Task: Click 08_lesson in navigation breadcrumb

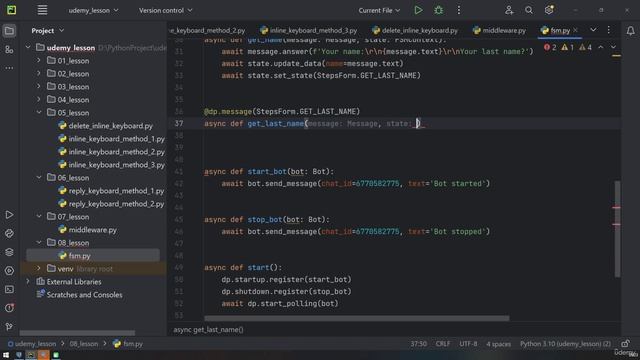Action: [x=84, y=344]
